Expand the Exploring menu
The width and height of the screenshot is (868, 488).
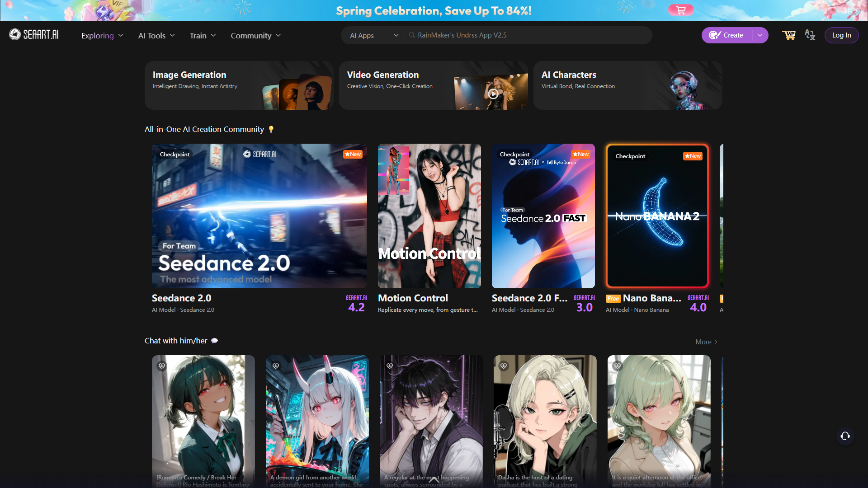[102, 35]
